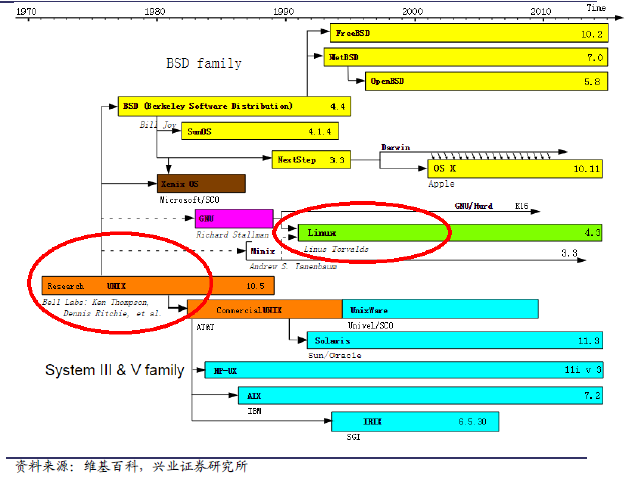628x481 pixels.
Task: Click the 'Time' axis label
Action: tap(596, 8)
